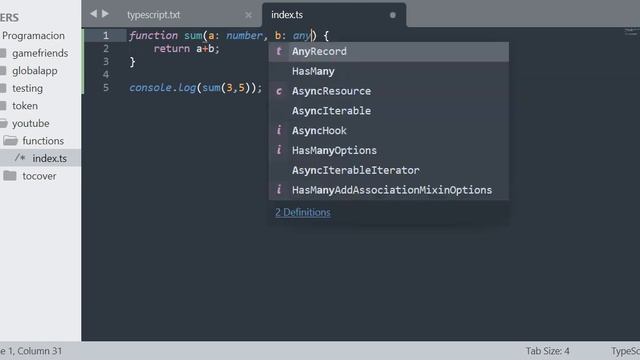Click interface icon beside HasManyAddAssociationMixinOptions
This screenshot has height=360, width=640.
click(279, 190)
